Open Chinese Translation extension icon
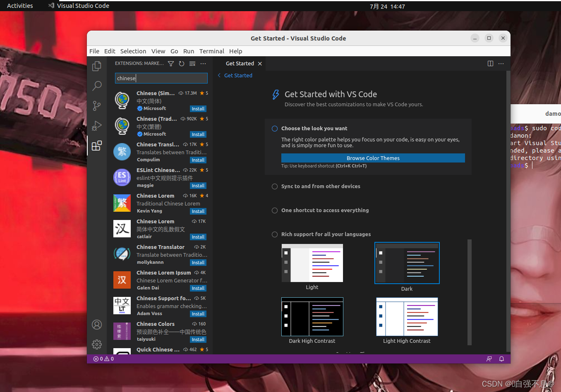The width and height of the screenshot is (561, 392). (x=122, y=152)
